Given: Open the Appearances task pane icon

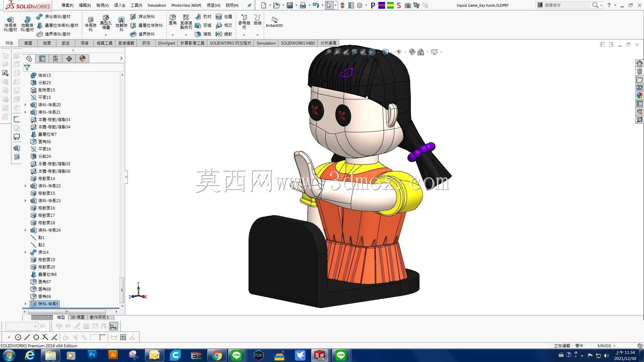Looking at the screenshot, I should click(x=640, y=96).
